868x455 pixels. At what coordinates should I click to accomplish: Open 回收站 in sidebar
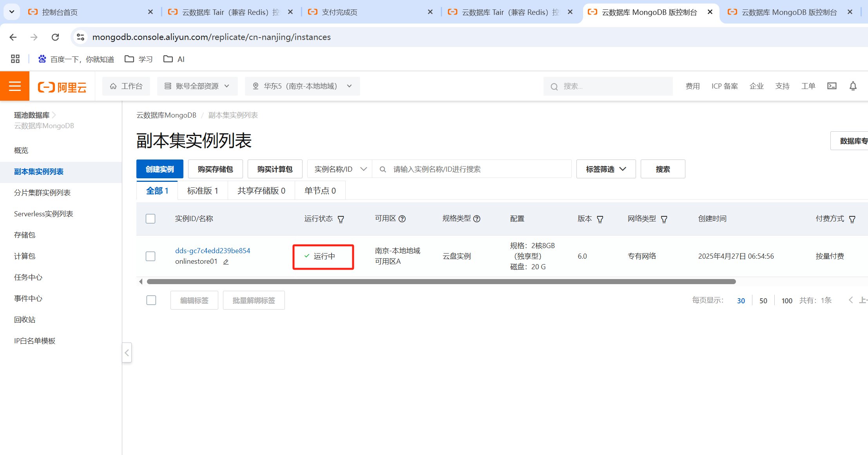coord(25,320)
